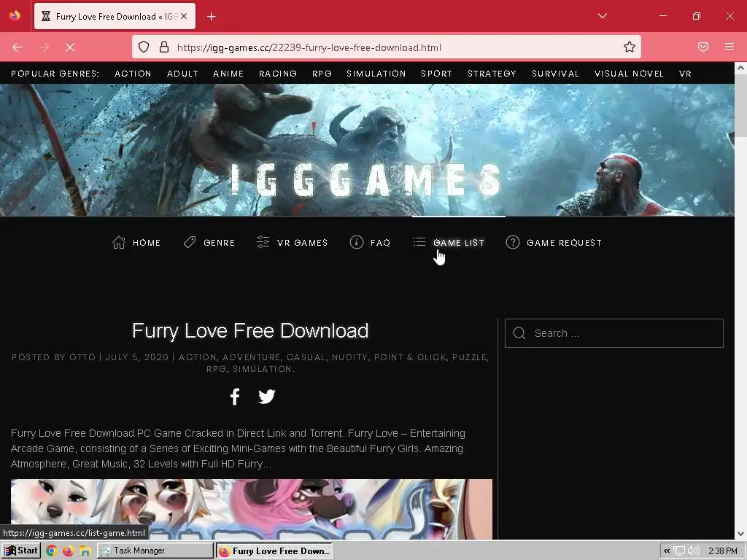
Task: Open the SURVIVAL genre link
Action: point(555,74)
